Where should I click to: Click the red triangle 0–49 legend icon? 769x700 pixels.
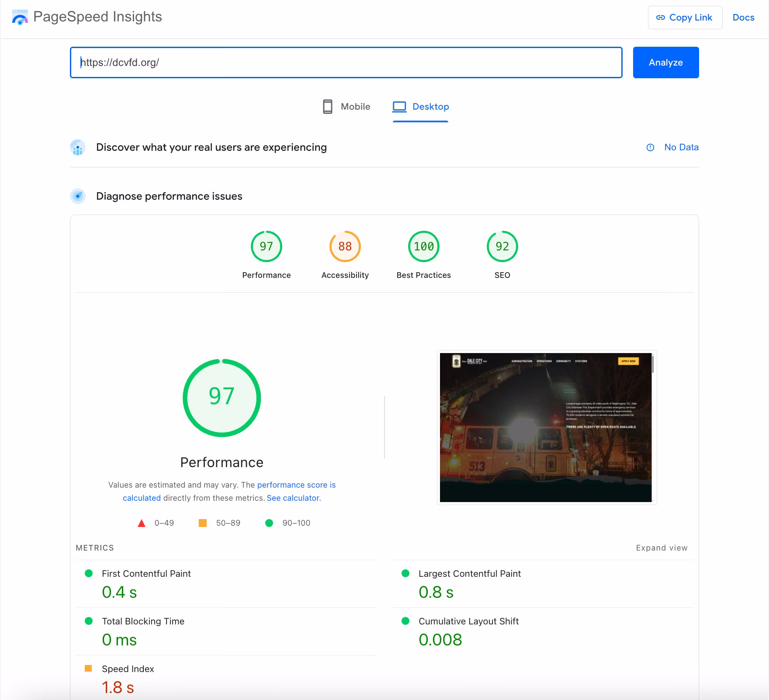point(142,523)
